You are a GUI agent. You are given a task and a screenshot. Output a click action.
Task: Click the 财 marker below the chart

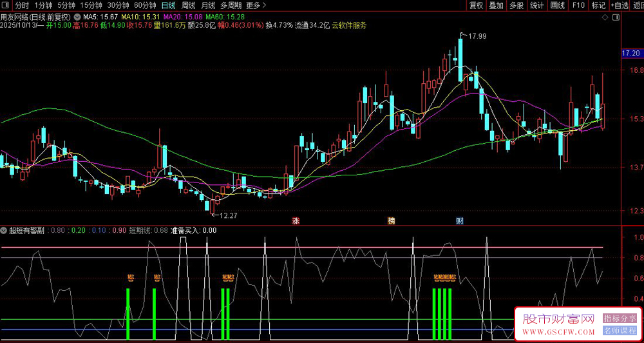460,220
